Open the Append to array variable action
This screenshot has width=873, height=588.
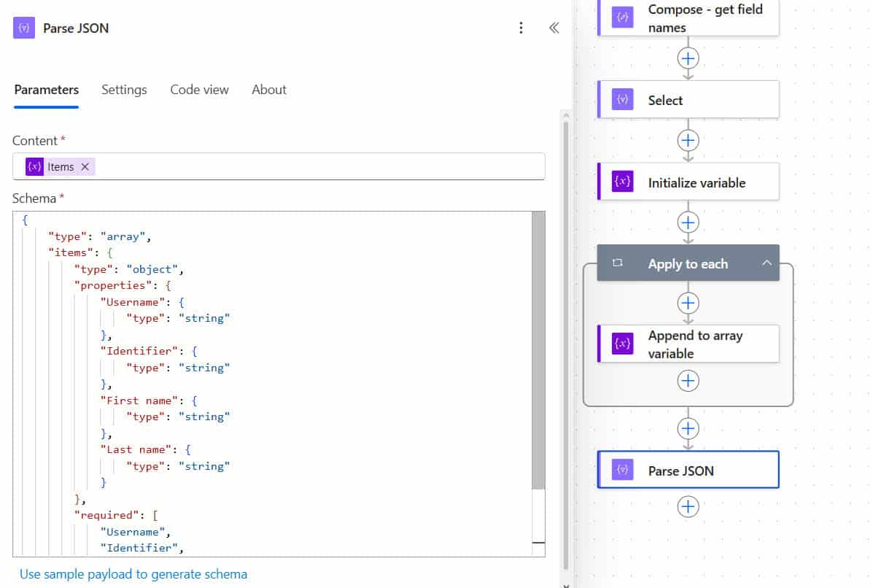688,344
